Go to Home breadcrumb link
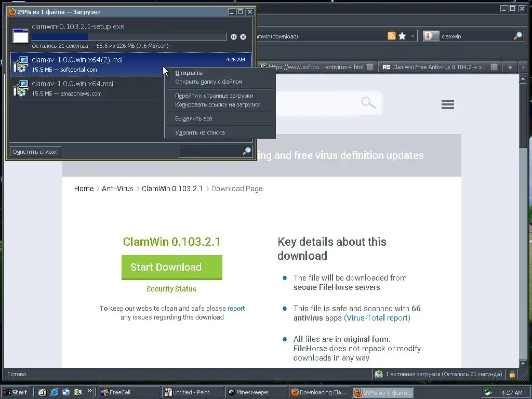Viewport: 532px width, 399px height. pos(84,189)
